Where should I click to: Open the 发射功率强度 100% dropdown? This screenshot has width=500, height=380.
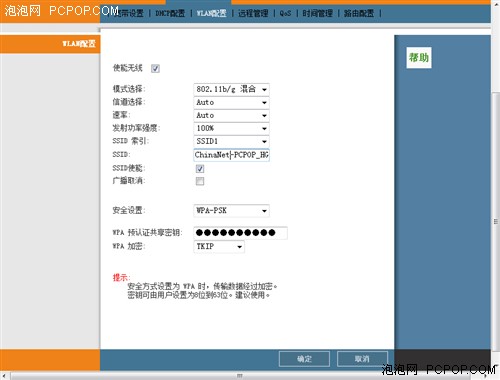coord(231,128)
